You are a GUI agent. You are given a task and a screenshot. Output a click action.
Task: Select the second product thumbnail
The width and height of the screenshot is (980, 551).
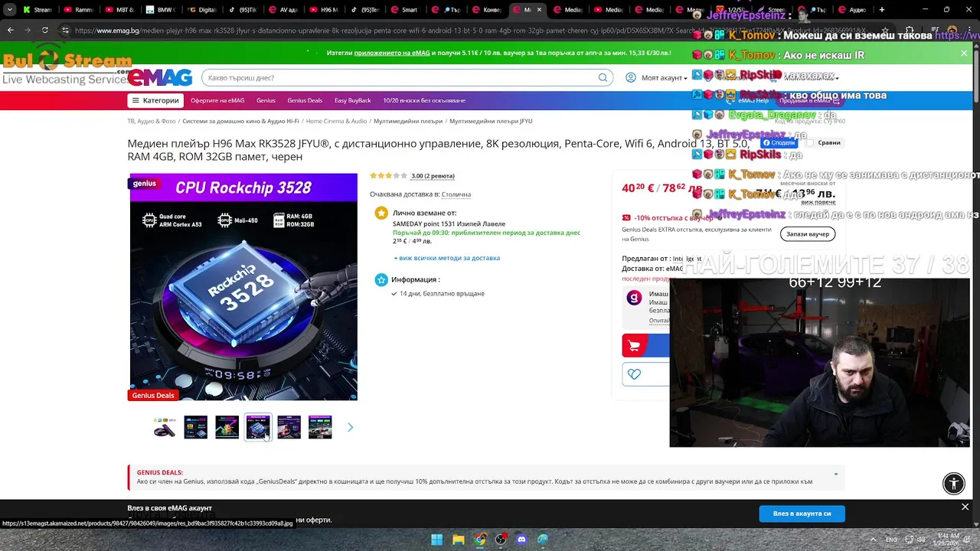(x=195, y=427)
